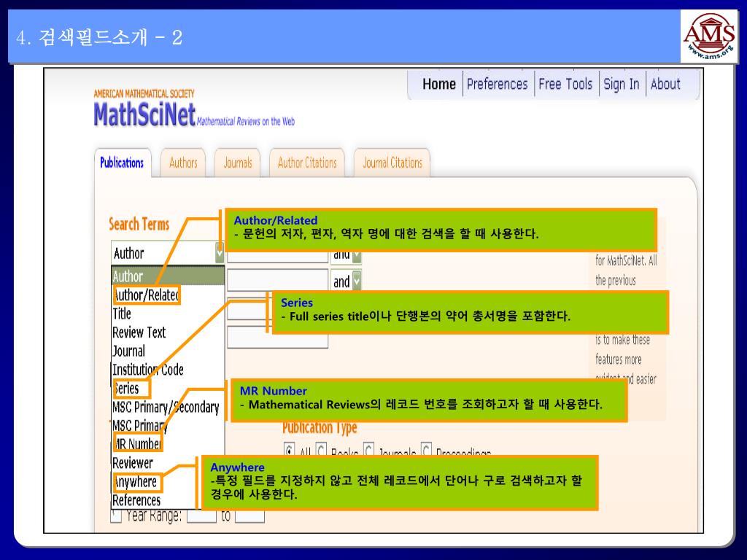
Task: Select the Journals publication type radio button
Action: click(x=368, y=449)
